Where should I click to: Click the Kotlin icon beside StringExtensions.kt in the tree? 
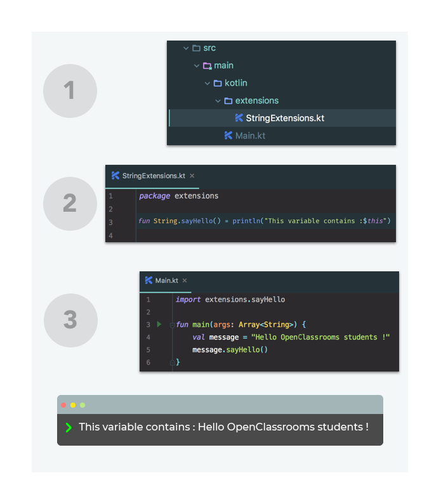tap(239, 118)
